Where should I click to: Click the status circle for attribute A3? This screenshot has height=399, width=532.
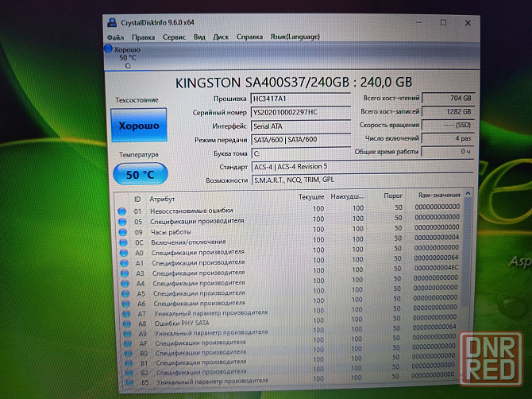click(x=125, y=273)
